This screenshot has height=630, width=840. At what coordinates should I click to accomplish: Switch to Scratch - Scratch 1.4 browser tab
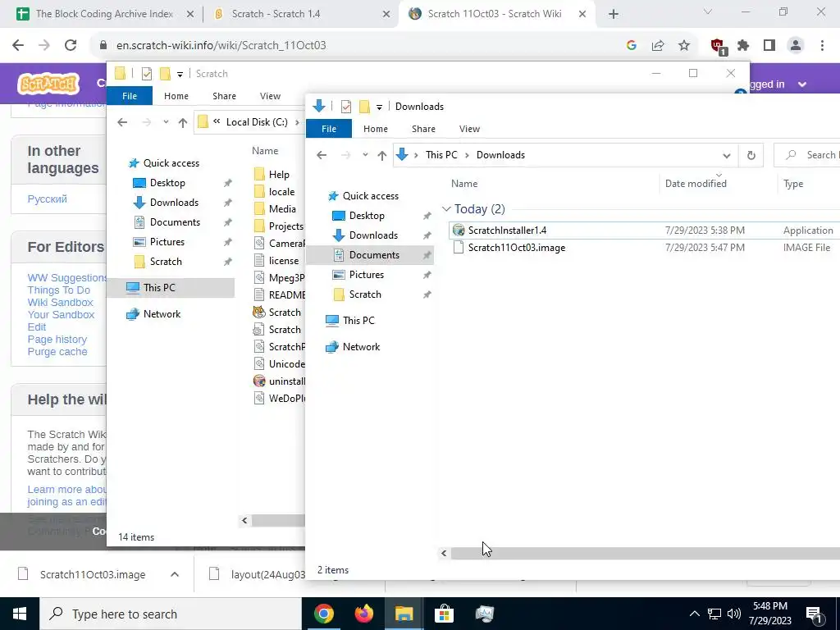tap(302, 14)
